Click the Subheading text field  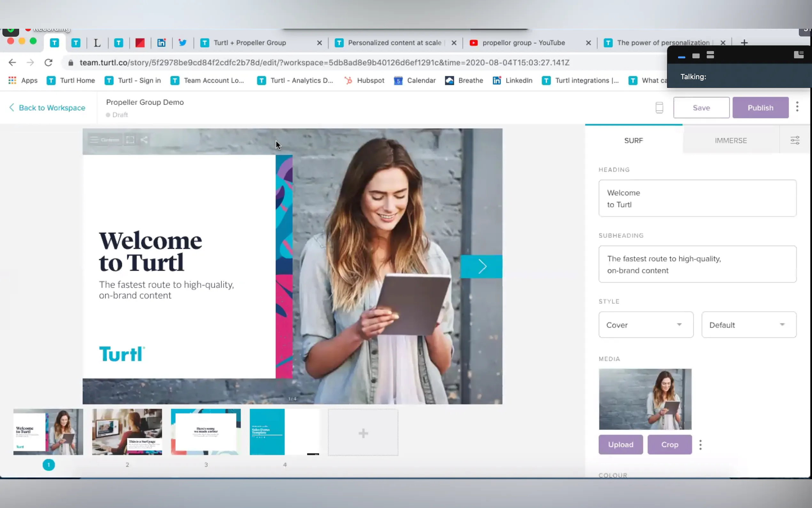[x=697, y=264]
